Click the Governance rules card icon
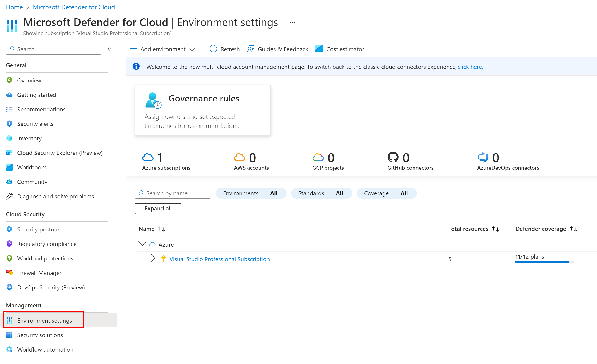Viewport: 597px width, 364px height. 153,101
